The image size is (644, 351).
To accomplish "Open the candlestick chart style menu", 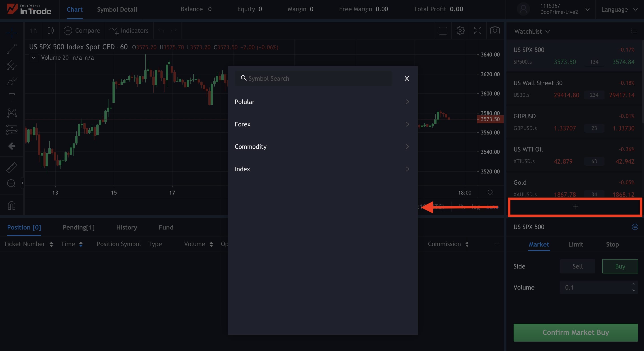I will (x=51, y=30).
